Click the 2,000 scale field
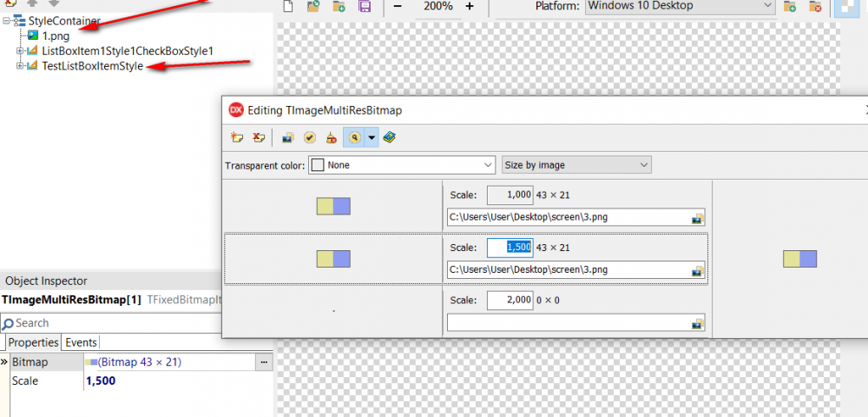868x417 pixels. (510, 300)
